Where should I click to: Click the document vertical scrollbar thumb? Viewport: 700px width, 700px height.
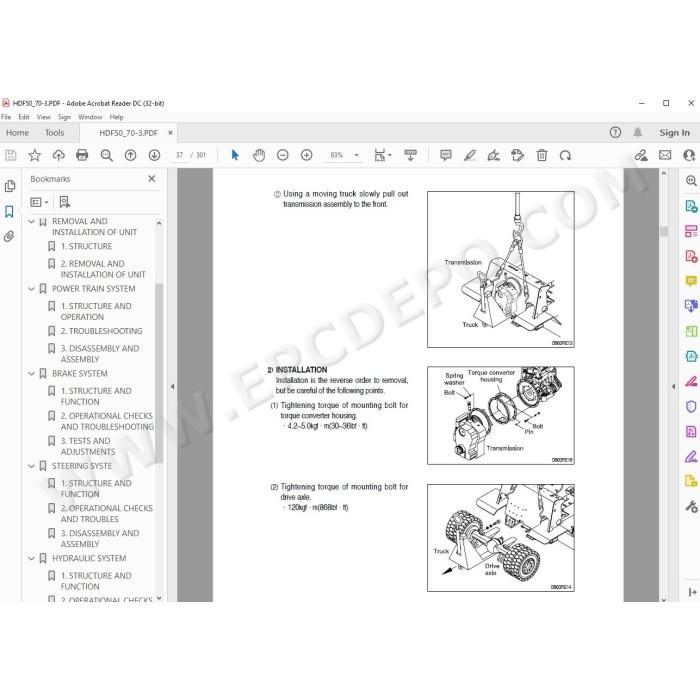pyautogui.click(x=664, y=231)
